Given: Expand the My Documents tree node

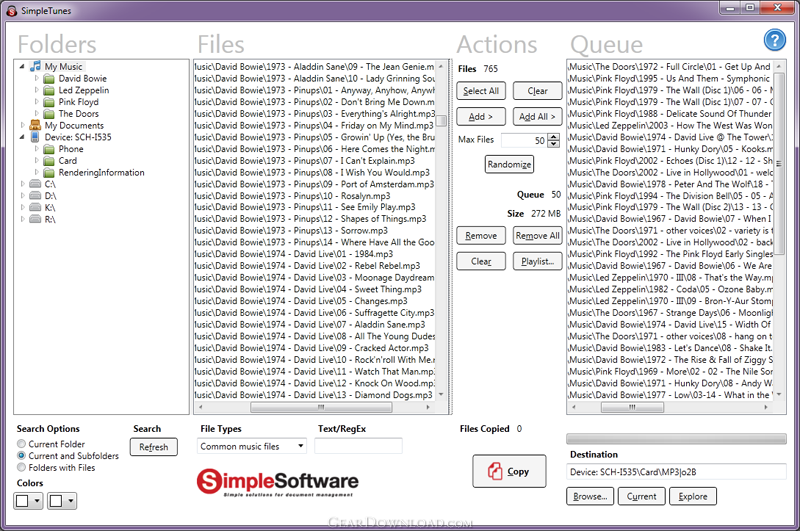Looking at the screenshot, I should pos(22,125).
